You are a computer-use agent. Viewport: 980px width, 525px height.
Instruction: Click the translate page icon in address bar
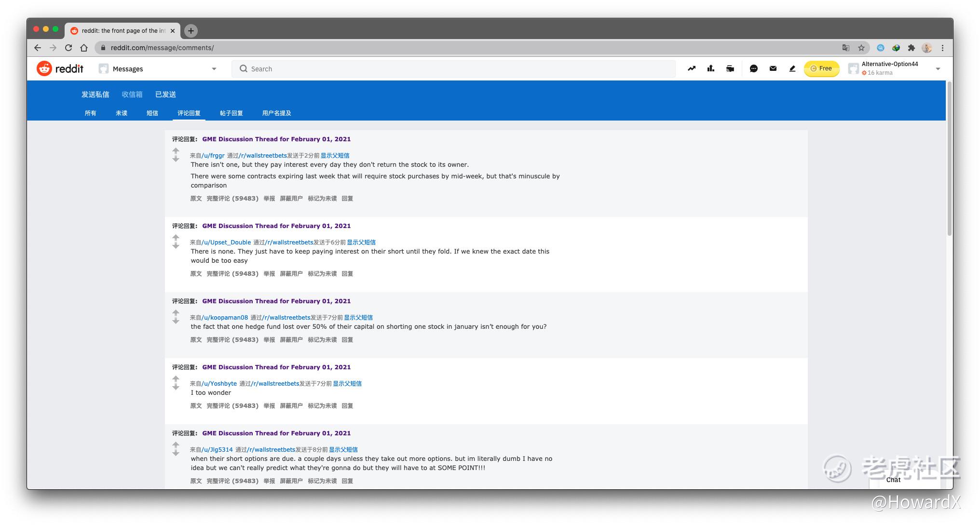(846, 48)
